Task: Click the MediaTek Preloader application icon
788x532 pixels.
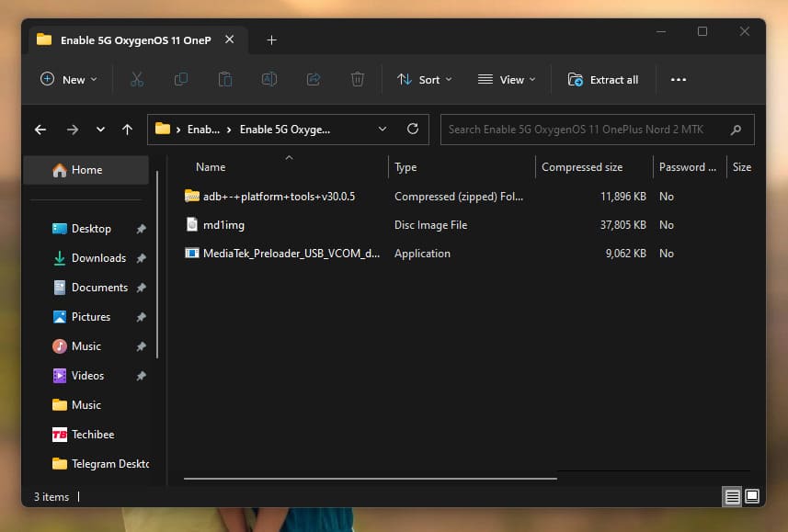Action: click(x=191, y=253)
